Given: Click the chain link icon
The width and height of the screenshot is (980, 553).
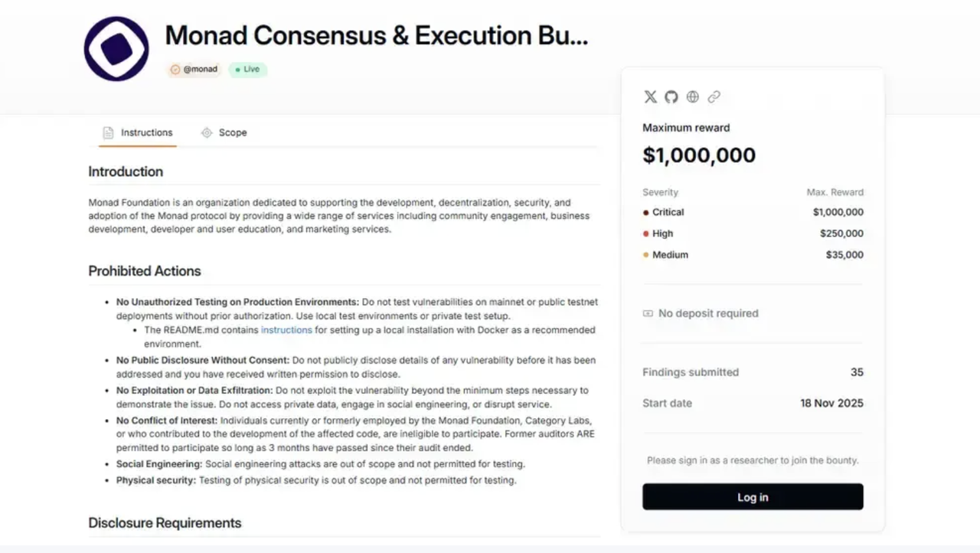Looking at the screenshot, I should tap(714, 97).
